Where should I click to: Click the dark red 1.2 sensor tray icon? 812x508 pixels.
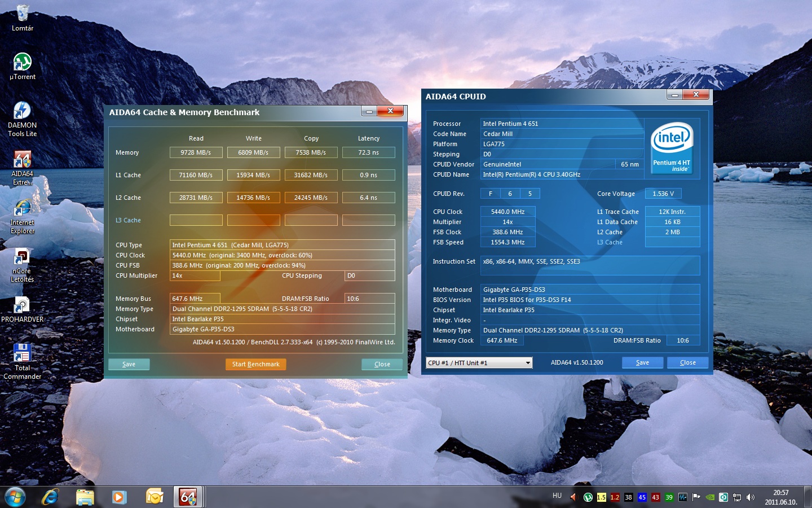tap(615, 497)
